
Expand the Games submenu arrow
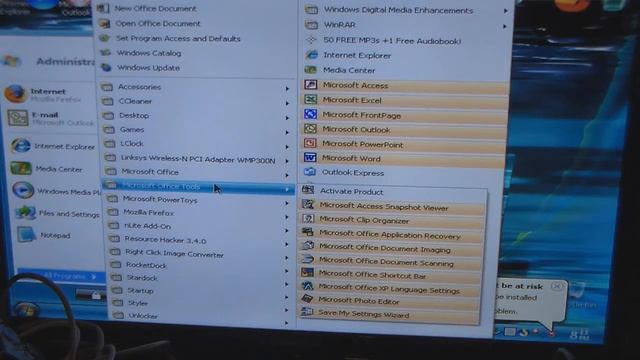(287, 132)
